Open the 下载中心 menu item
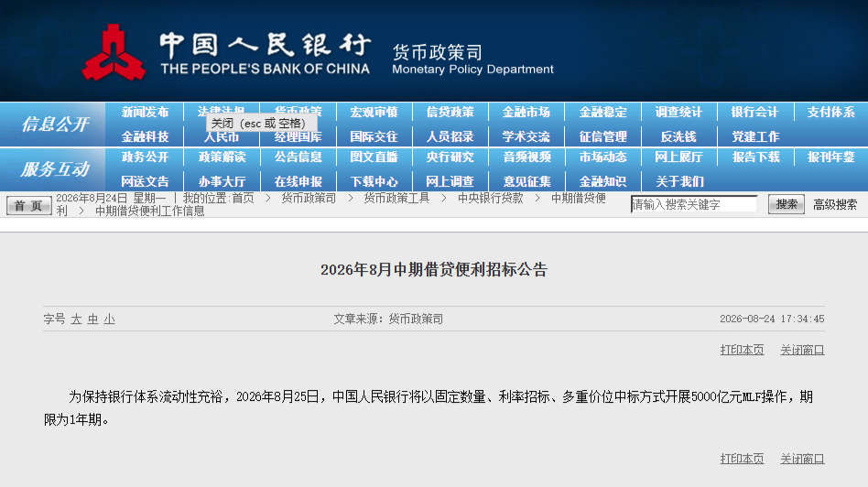 click(x=374, y=181)
